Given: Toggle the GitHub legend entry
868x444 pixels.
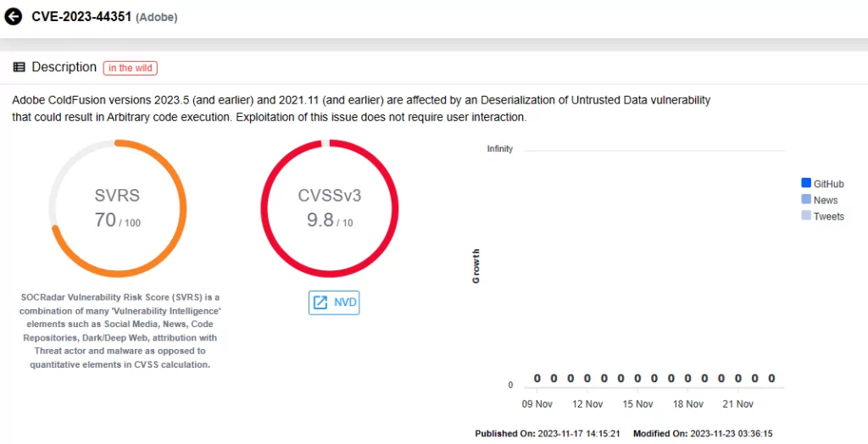Looking at the screenshot, I should click(x=822, y=184).
